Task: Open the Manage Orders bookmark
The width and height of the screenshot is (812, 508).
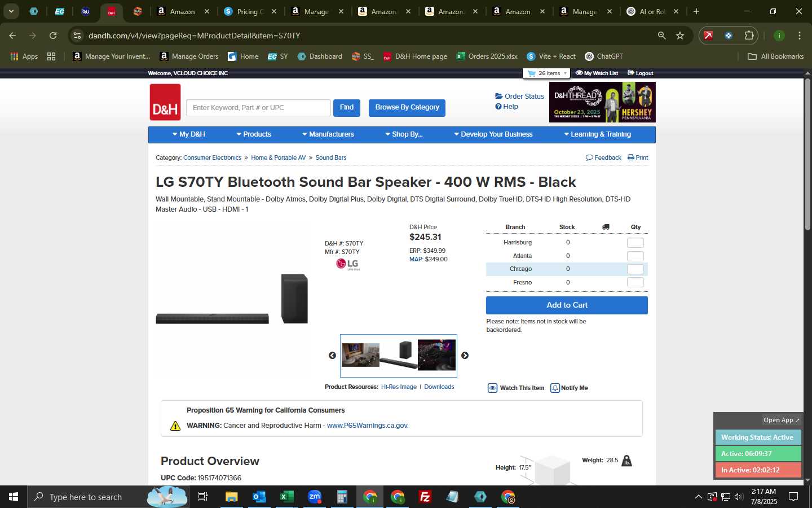Action: click(x=189, y=56)
